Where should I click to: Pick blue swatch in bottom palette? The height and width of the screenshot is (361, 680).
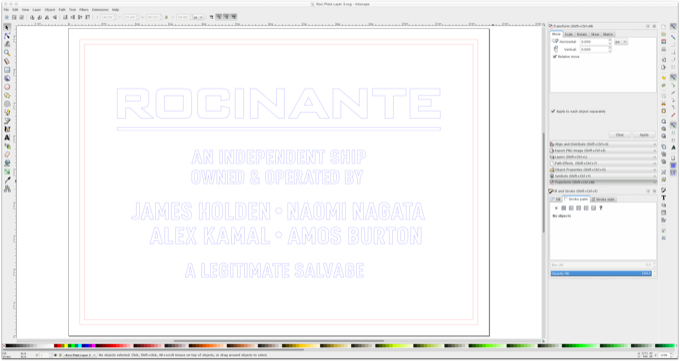point(87,346)
